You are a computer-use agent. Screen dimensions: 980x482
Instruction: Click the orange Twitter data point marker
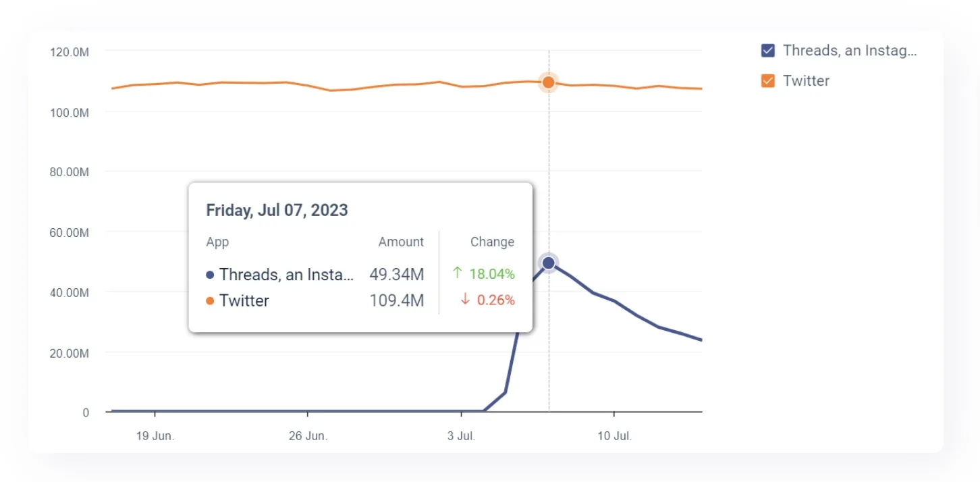pyautogui.click(x=549, y=82)
